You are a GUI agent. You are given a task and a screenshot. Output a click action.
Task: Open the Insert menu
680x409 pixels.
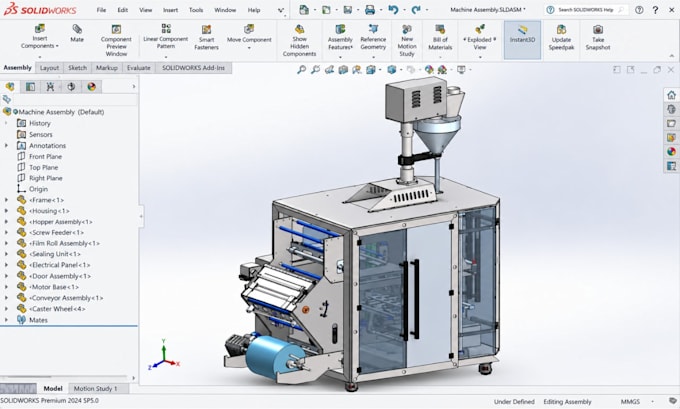click(170, 10)
